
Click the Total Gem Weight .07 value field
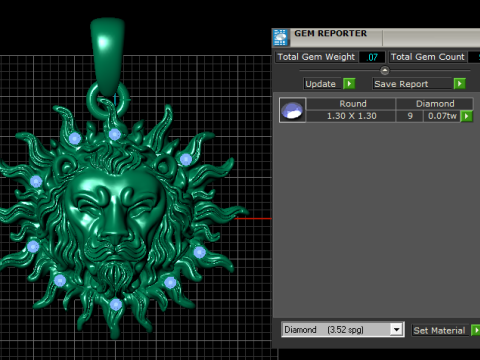click(x=372, y=57)
